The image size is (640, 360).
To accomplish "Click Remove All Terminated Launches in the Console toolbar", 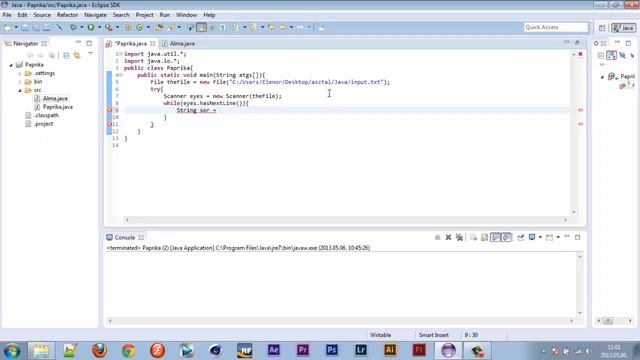I will click(459, 237).
